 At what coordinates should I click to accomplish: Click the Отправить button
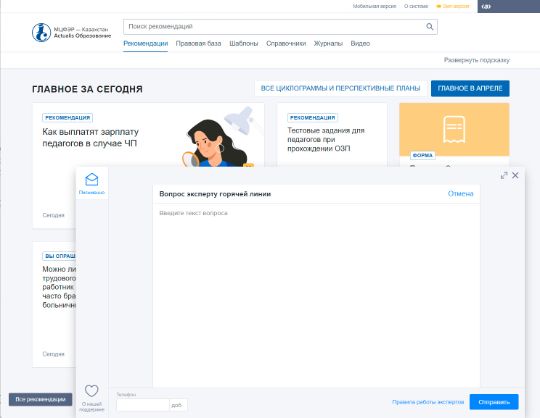click(x=494, y=402)
